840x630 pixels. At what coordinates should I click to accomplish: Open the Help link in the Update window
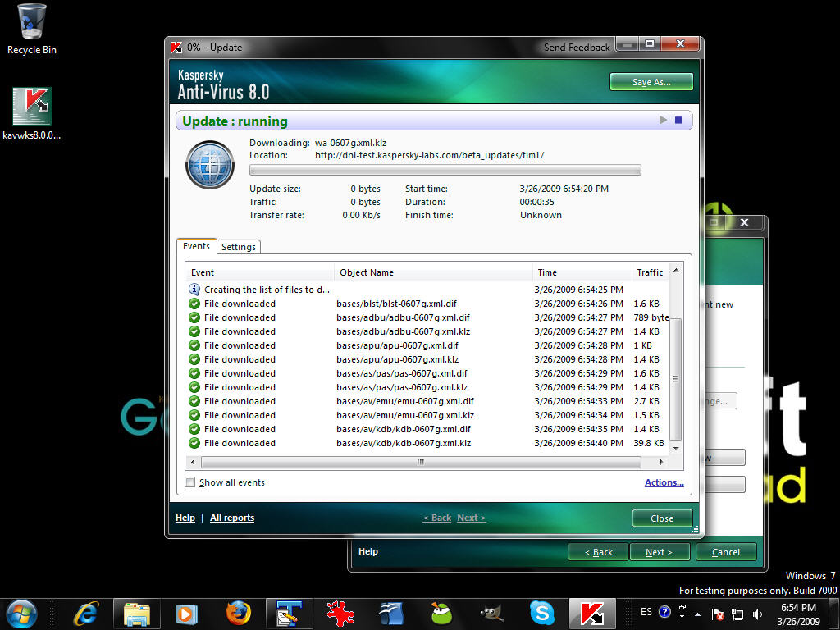coord(185,518)
